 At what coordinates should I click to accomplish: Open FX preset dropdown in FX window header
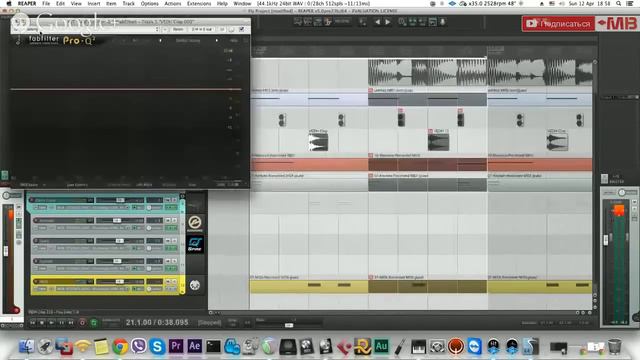(157, 29)
